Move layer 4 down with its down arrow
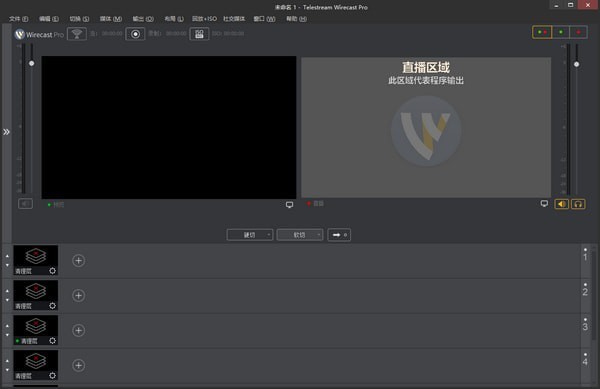The width and height of the screenshot is (600, 389). 7,370
